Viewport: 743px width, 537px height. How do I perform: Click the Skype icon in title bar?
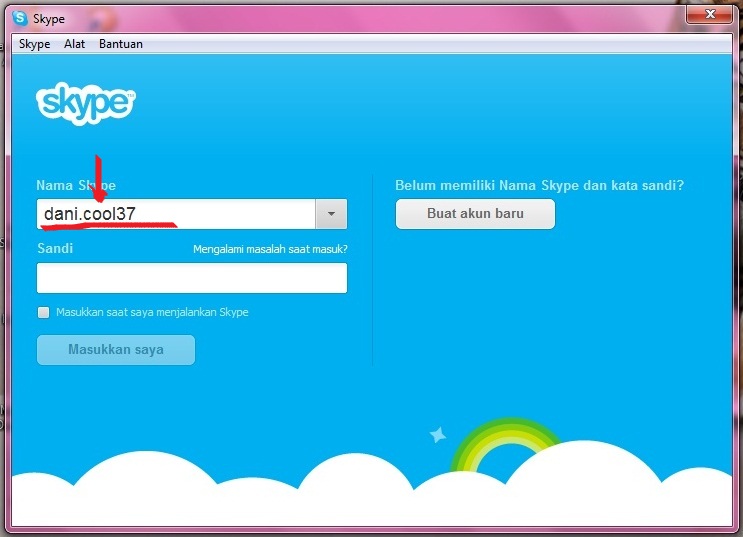pyautogui.click(x=20, y=18)
